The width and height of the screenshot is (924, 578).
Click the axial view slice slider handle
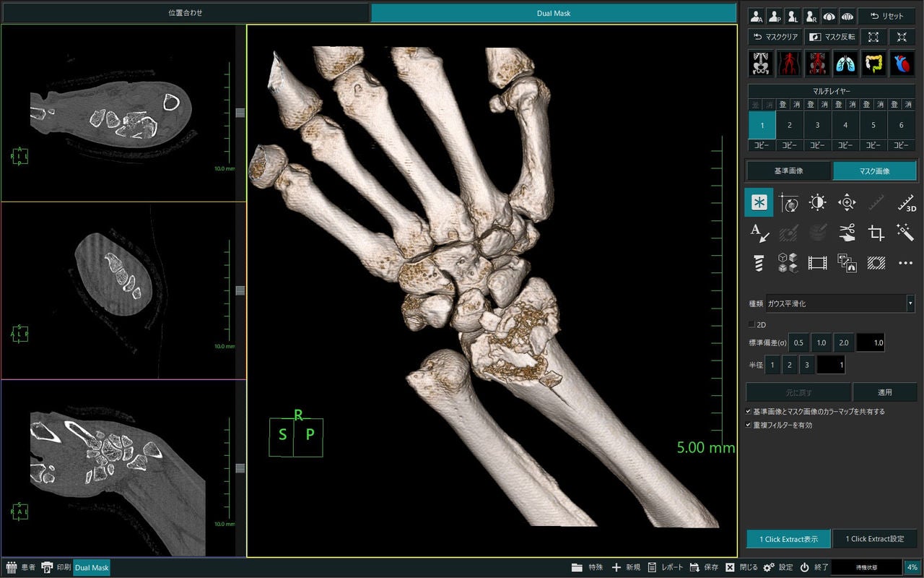pyautogui.click(x=240, y=113)
